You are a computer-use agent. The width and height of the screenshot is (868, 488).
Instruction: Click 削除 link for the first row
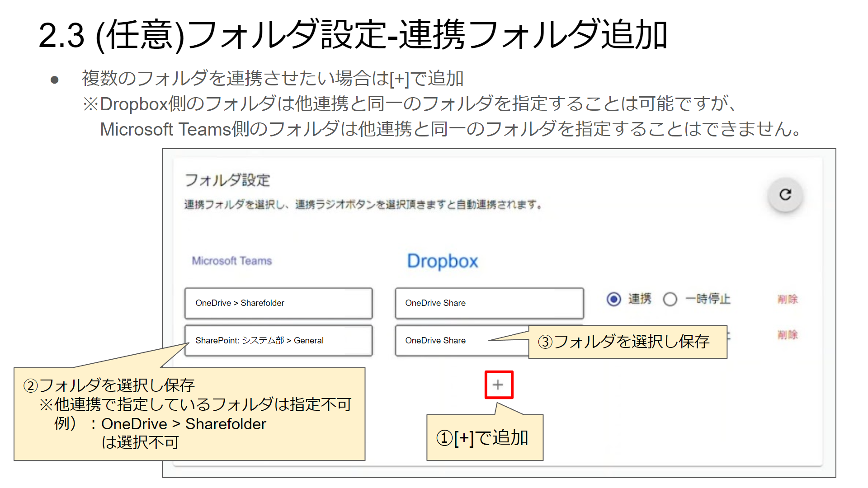pos(788,299)
